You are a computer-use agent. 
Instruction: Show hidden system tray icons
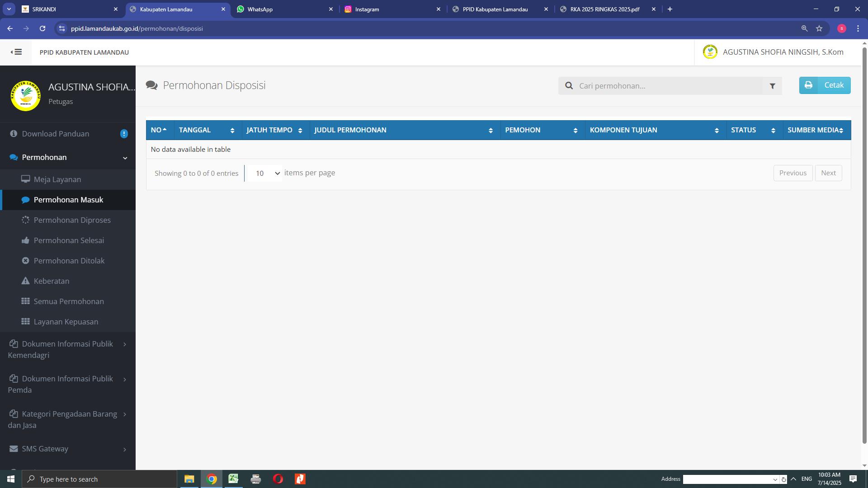click(x=793, y=479)
